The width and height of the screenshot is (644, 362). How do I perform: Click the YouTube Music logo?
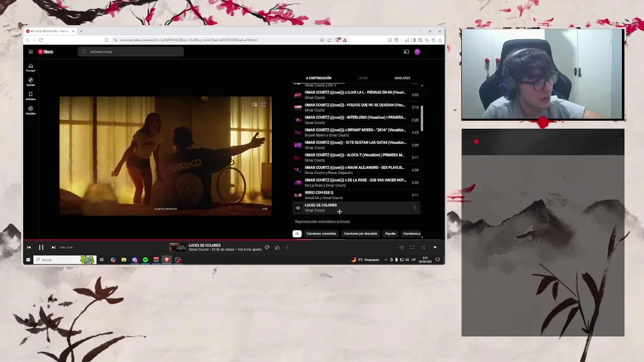coord(46,52)
